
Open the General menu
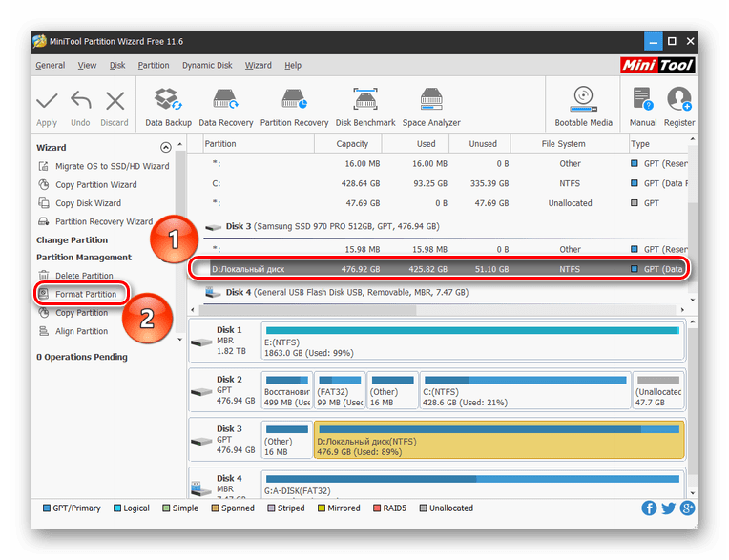click(51, 66)
